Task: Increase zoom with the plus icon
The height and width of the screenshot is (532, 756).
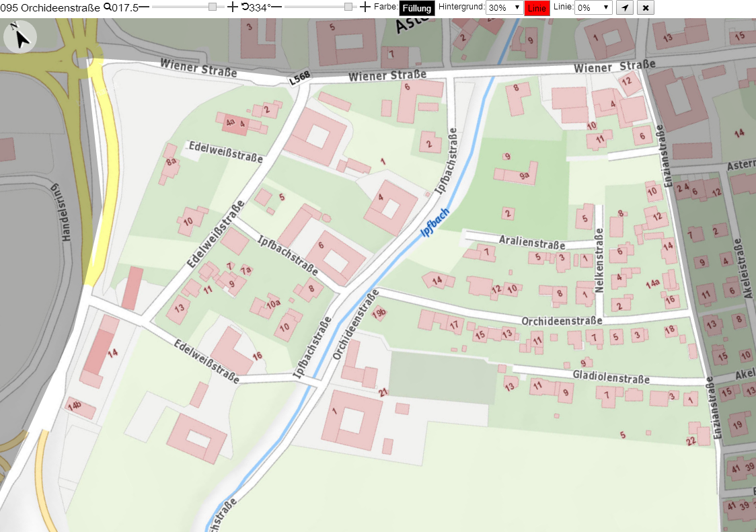Action: [233, 7]
